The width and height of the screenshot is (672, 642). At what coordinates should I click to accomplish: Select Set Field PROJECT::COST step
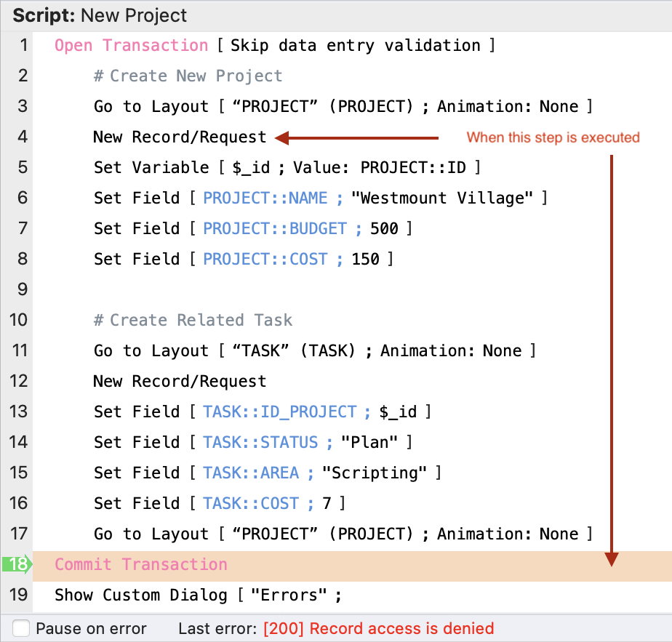point(243,260)
